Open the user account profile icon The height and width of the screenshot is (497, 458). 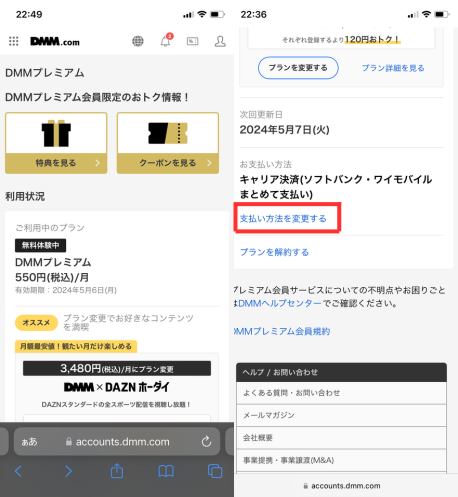[220, 41]
